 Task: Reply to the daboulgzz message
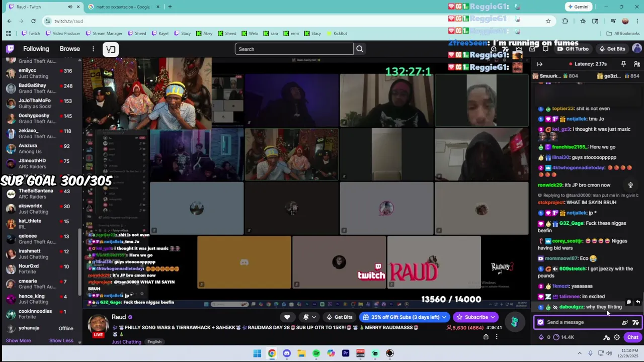(x=637, y=302)
